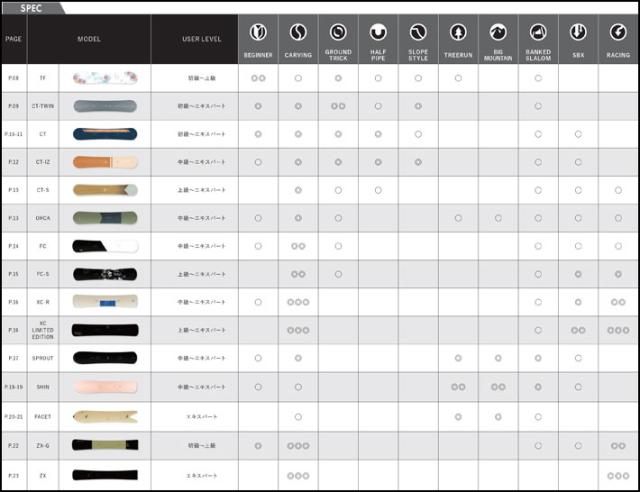Click CT-TWIN row double-circle Ground Trick rating

(338, 106)
